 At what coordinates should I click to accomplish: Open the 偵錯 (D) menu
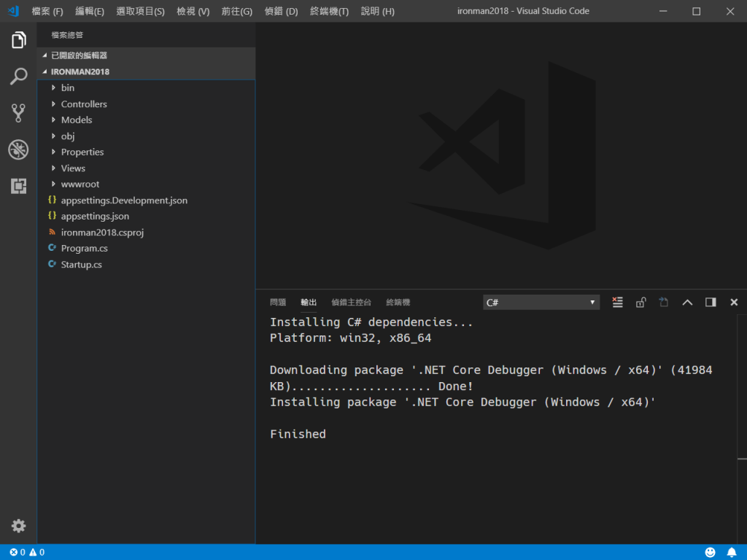pos(281,11)
